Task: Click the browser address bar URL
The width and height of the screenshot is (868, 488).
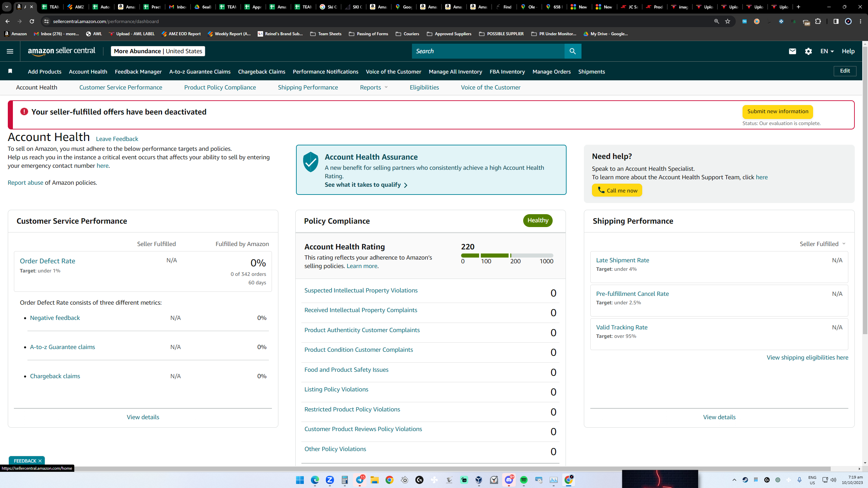Action: [x=106, y=21]
